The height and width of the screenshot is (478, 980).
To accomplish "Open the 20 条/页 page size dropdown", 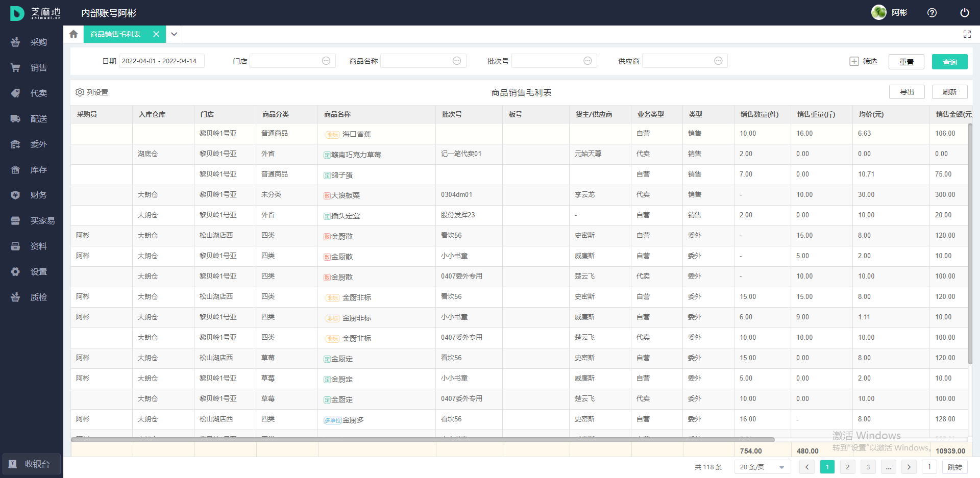I will pyautogui.click(x=762, y=467).
